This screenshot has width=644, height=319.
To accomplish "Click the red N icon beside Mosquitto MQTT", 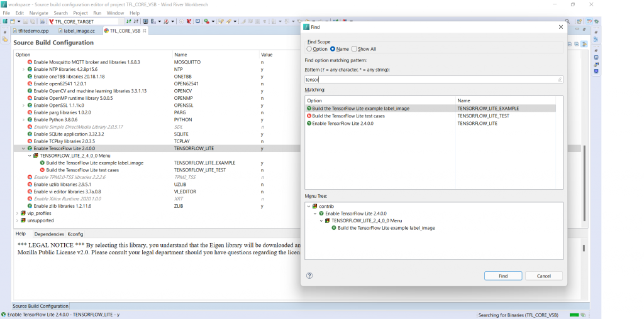I will click(x=30, y=62).
